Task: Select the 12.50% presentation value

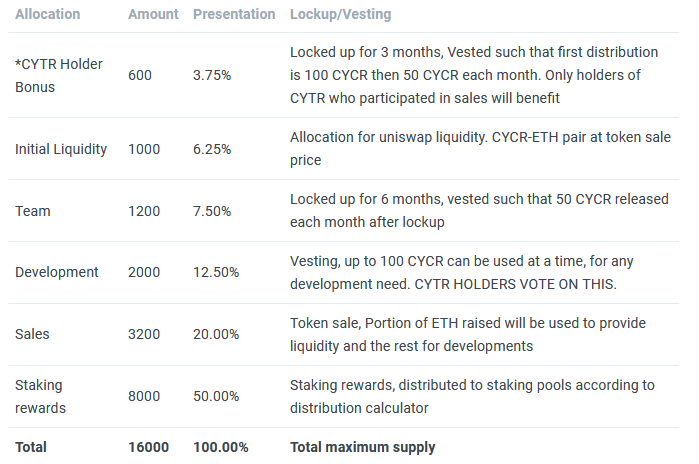Action: click(x=216, y=272)
